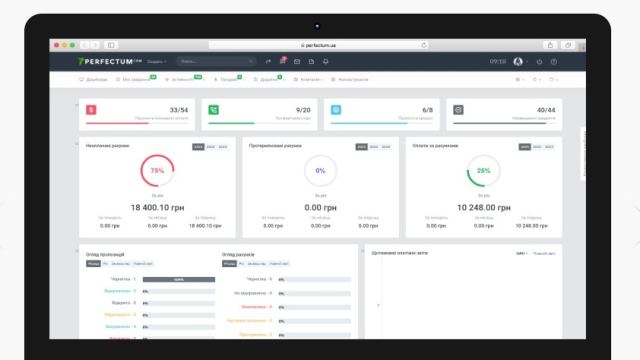Open full report tab under Огляд рахунків
640x360 pixels.
tap(279, 264)
